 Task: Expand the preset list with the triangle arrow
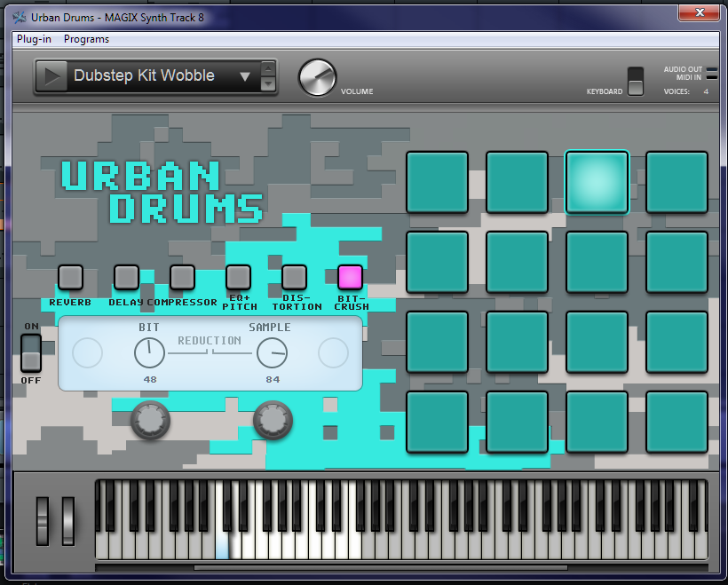tap(245, 76)
